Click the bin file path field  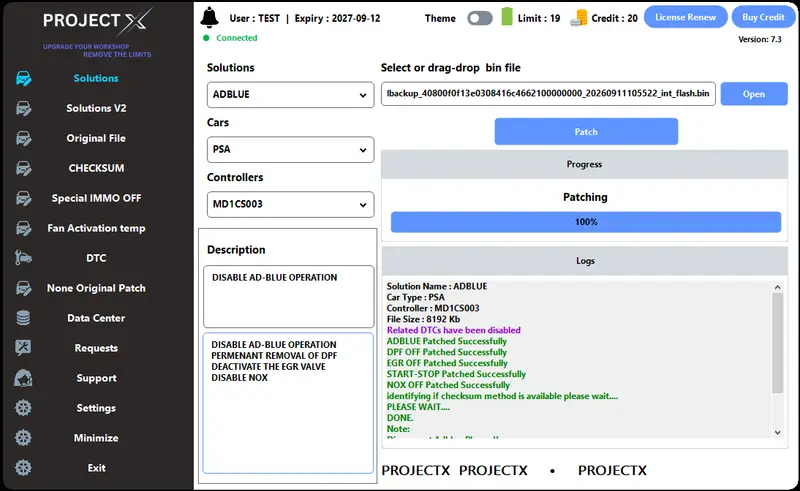(x=548, y=93)
